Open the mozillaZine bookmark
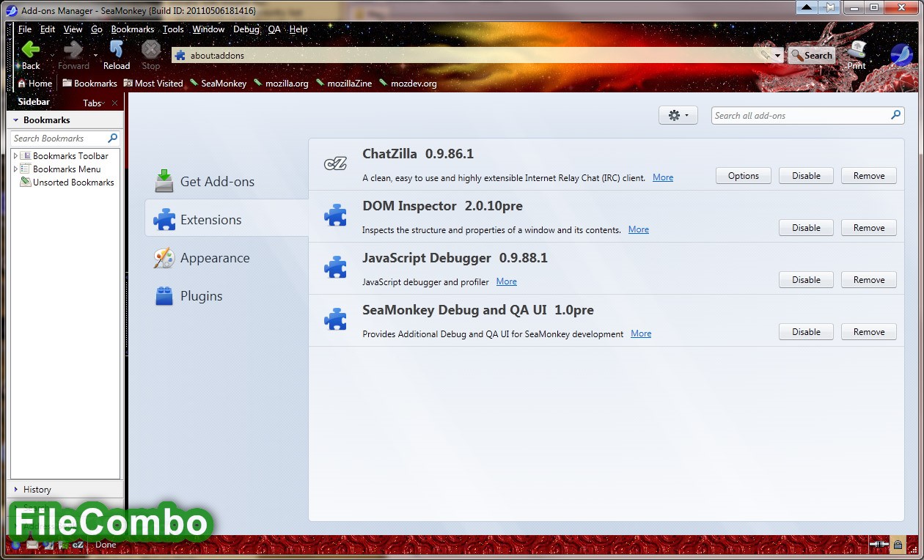 [x=344, y=83]
